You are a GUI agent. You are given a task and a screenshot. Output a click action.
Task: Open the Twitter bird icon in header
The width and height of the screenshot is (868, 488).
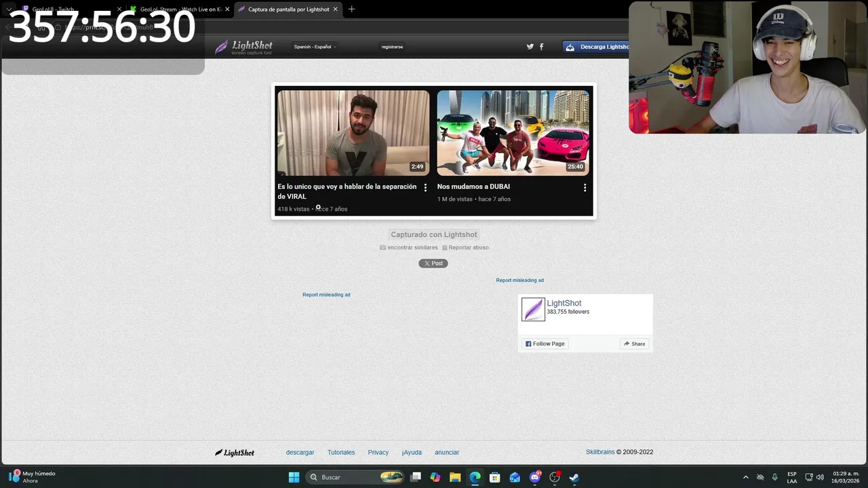(530, 47)
